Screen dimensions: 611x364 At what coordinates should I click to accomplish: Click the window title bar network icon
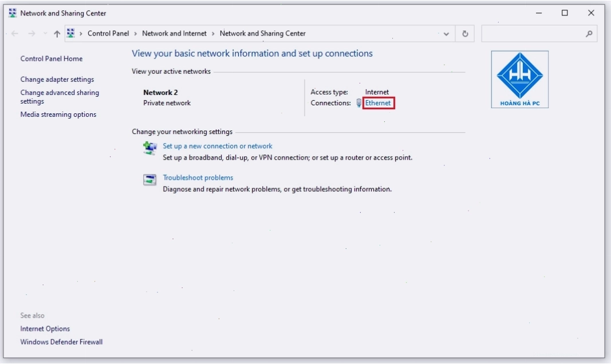coord(13,13)
